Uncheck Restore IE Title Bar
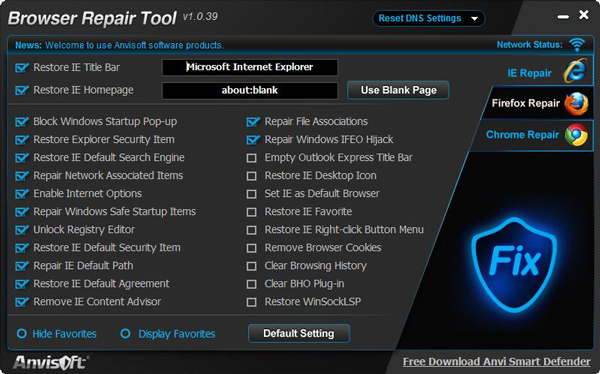 21,68
